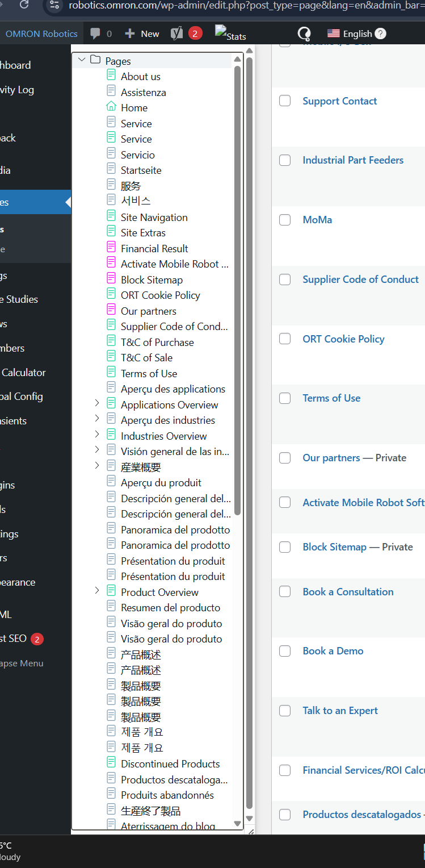
Task: Select the Resumen del producto tree row
Action: click(170, 607)
